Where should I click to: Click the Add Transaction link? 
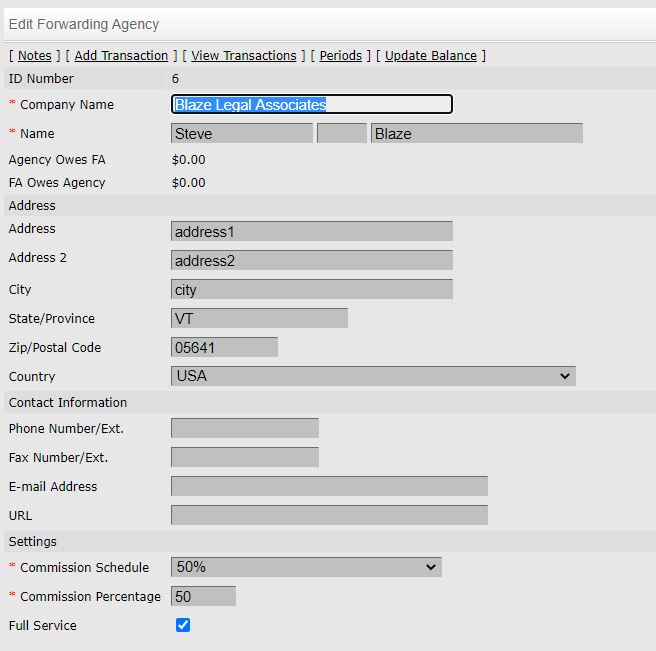[121, 56]
